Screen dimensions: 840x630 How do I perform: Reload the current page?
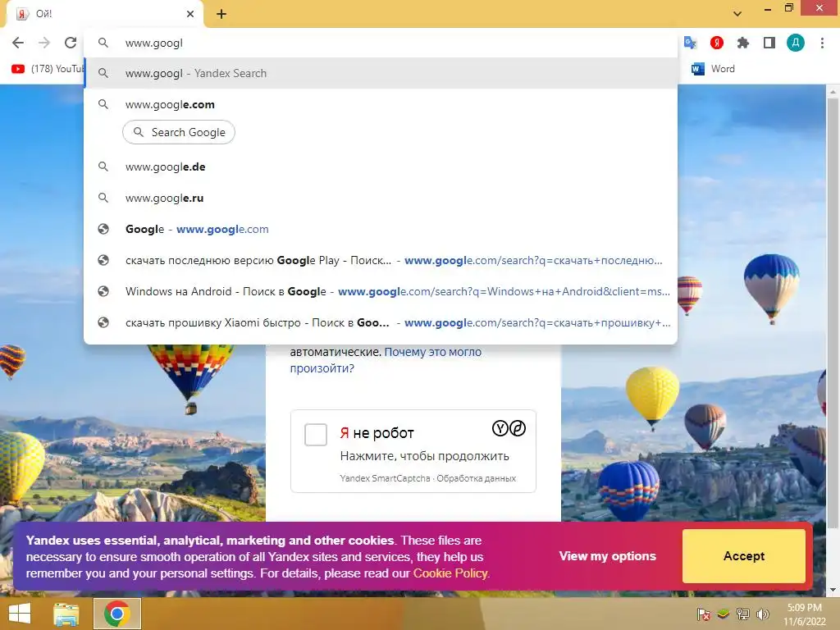71,43
